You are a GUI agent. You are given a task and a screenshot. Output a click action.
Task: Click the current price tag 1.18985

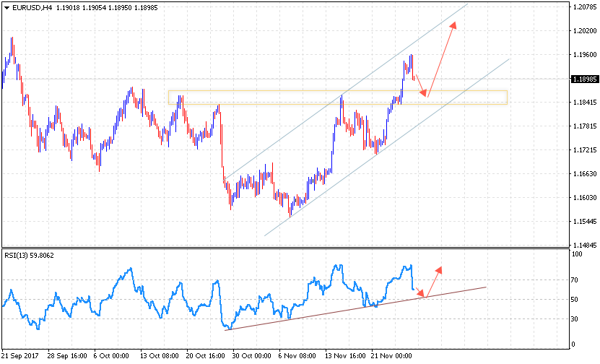point(582,79)
